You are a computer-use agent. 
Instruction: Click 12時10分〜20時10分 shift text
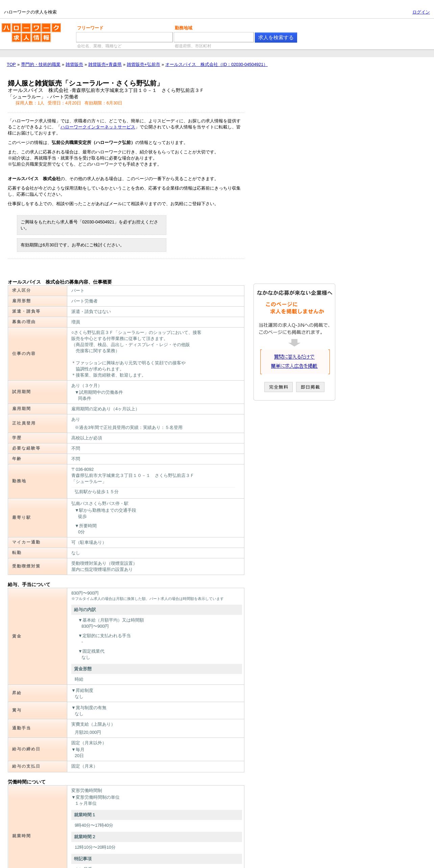pos(95,847)
